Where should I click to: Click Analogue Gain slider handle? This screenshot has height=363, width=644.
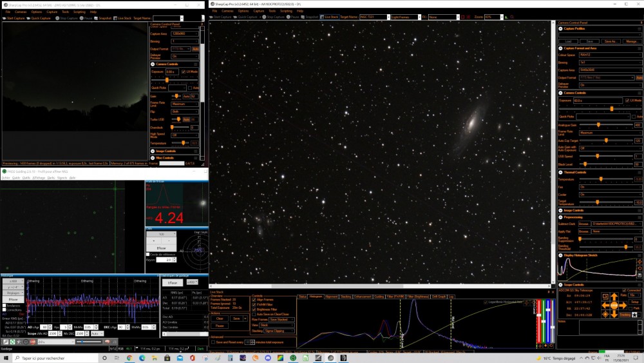[x=598, y=125]
